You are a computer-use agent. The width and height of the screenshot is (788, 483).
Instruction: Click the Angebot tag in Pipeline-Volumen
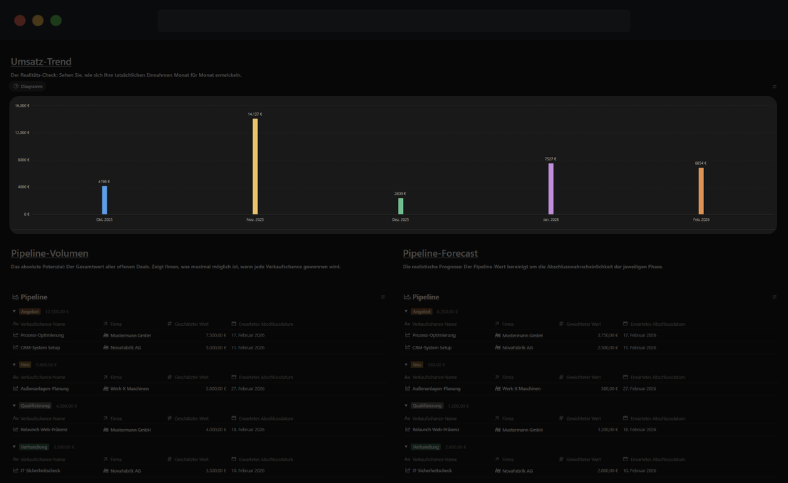[30, 312]
